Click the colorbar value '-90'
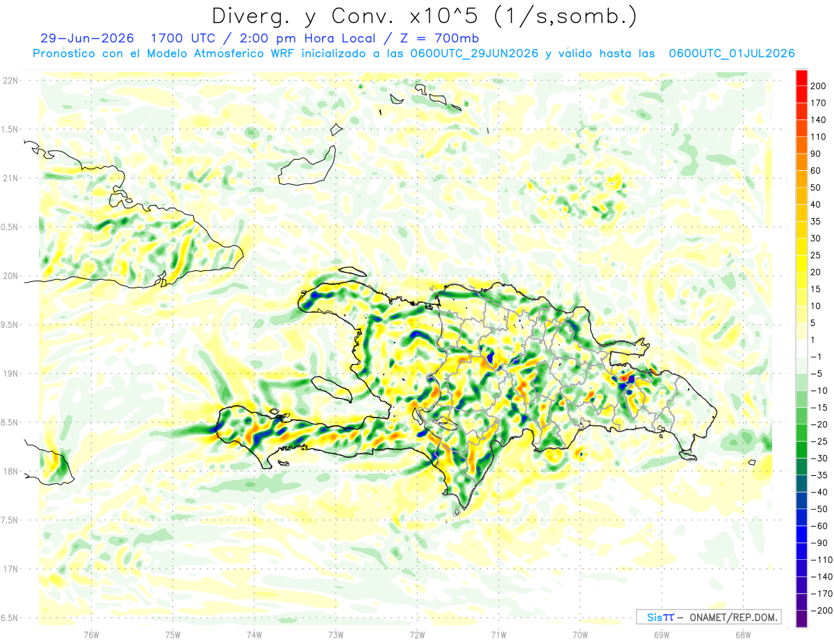The image size is (834, 644). (820, 543)
